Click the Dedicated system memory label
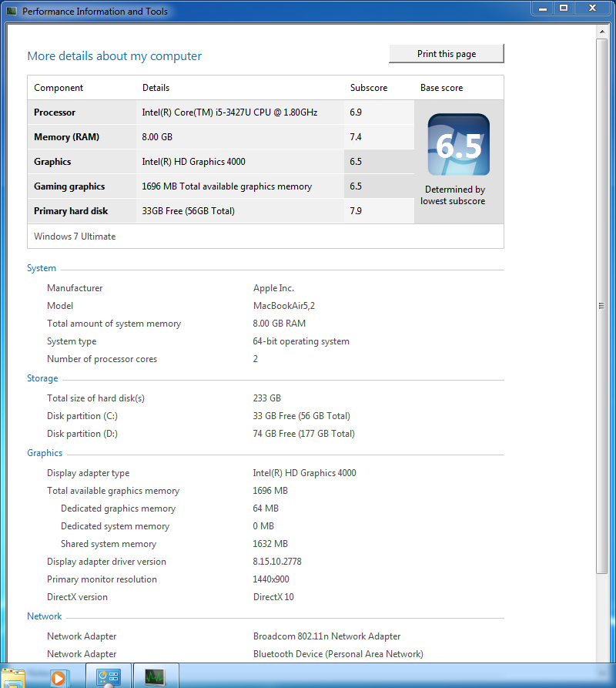616x688 pixels. tap(115, 526)
